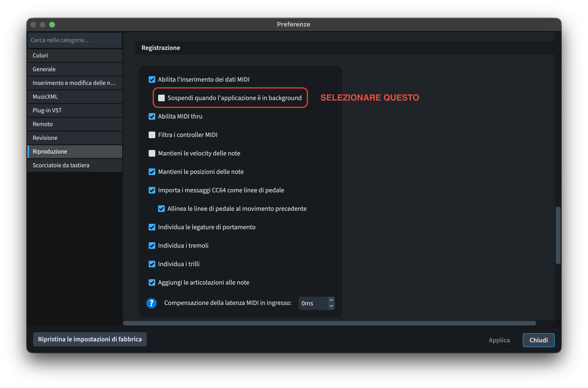Screen dimensions: 588x388
Task: Uncheck Abilita MIDI thru
Action: click(152, 116)
